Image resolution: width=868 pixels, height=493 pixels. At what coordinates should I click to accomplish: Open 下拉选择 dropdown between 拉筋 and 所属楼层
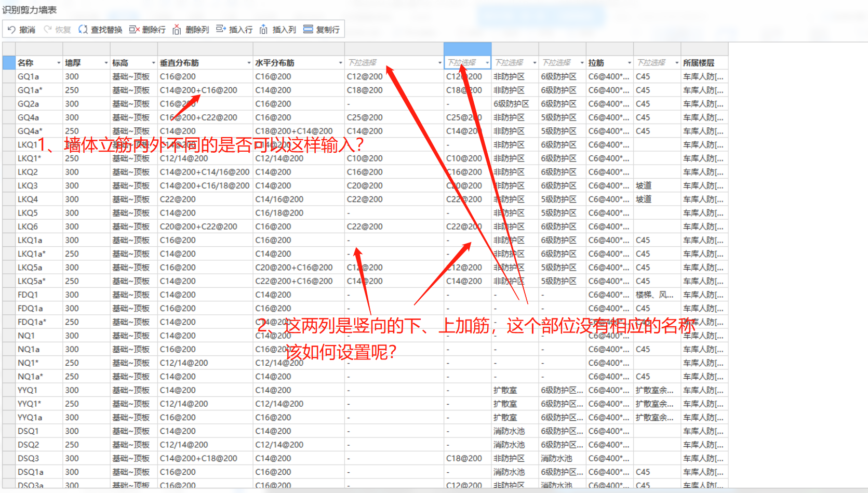coord(676,63)
